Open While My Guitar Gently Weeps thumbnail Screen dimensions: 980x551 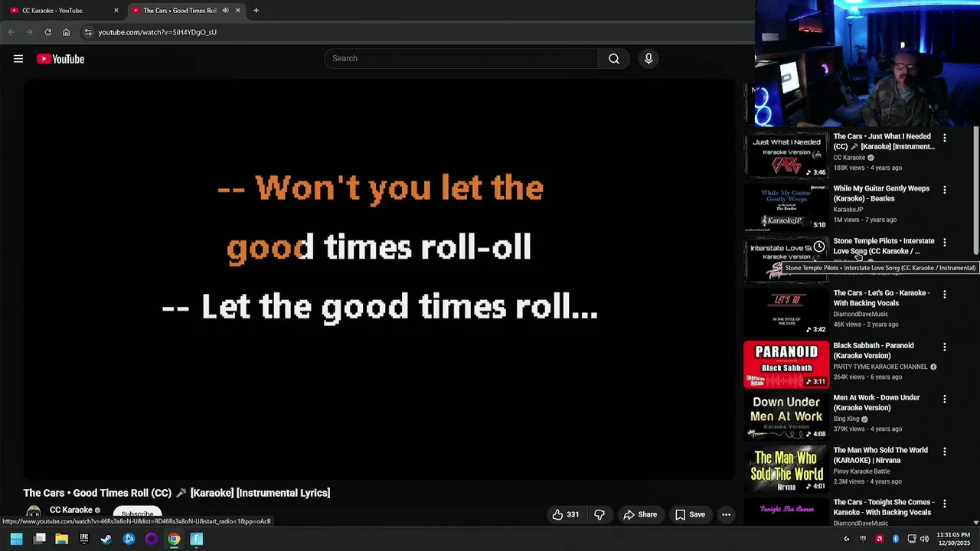[x=786, y=207]
